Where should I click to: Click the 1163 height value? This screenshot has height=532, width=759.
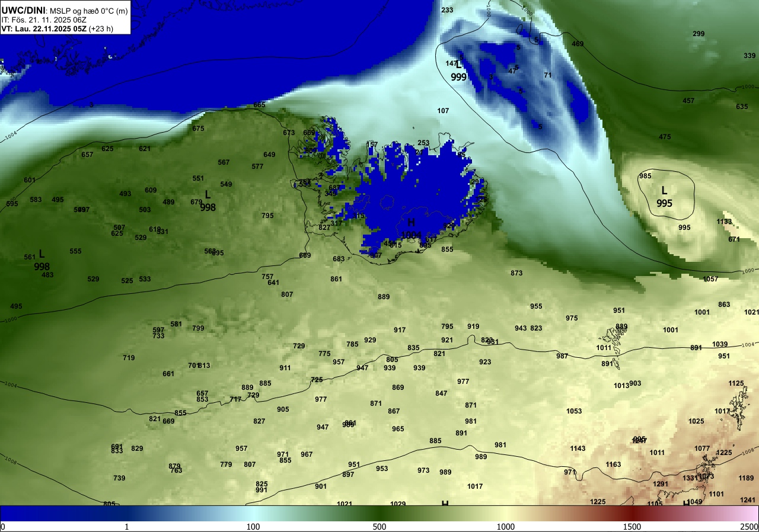pyautogui.click(x=613, y=464)
